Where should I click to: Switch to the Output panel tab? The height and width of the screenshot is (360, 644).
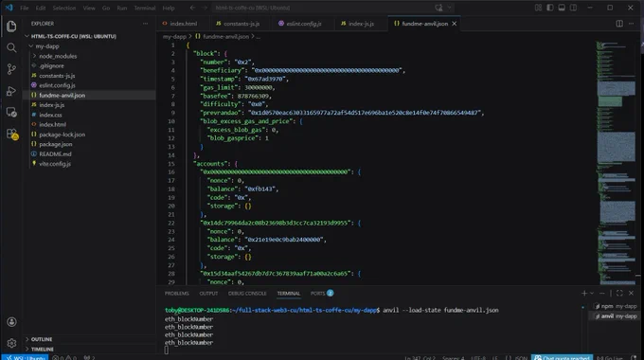click(x=208, y=294)
